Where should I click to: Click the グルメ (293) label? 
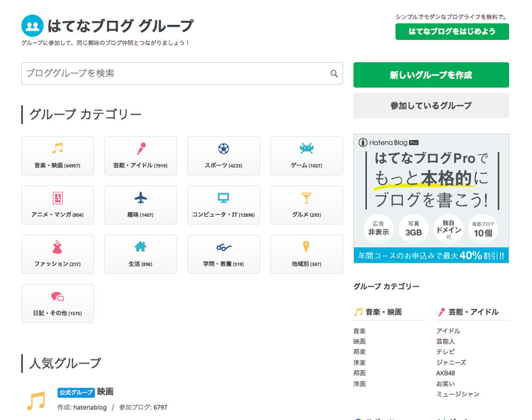[x=306, y=215]
